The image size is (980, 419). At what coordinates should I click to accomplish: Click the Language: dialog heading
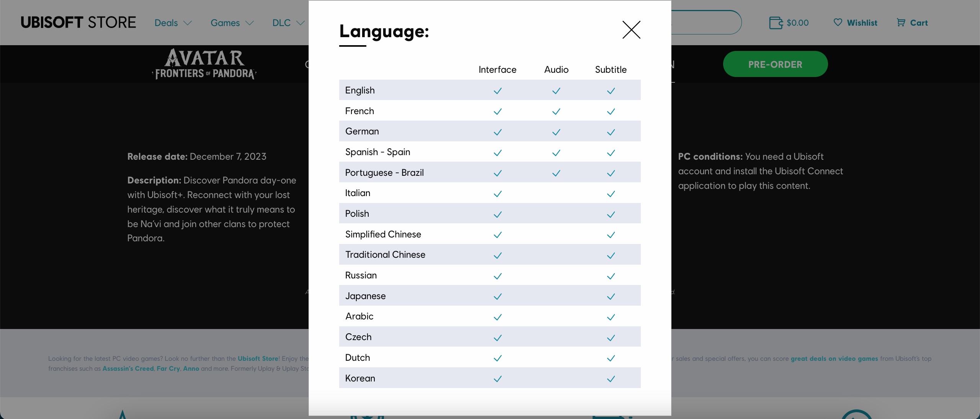[384, 31]
